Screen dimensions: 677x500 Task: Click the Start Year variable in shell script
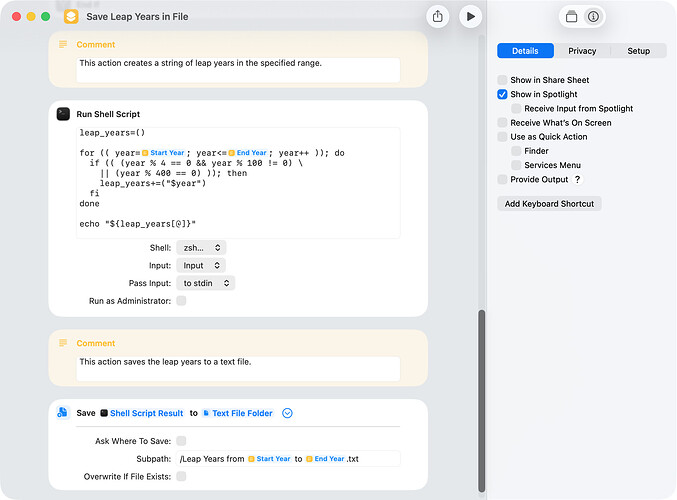164,153
